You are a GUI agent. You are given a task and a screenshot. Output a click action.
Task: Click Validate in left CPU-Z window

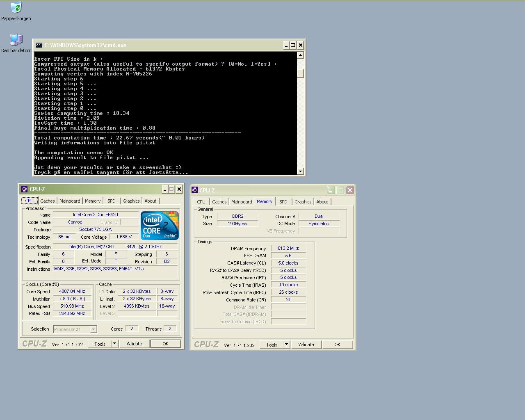[x=134, y=344]
